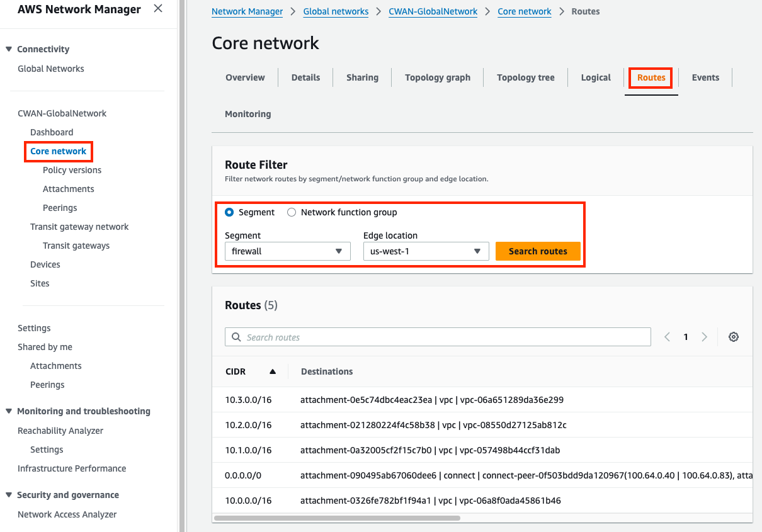Open Global networks breadcrumb link
The width and height of the screenshot is (762, 532).
click(x=336, y=11)
